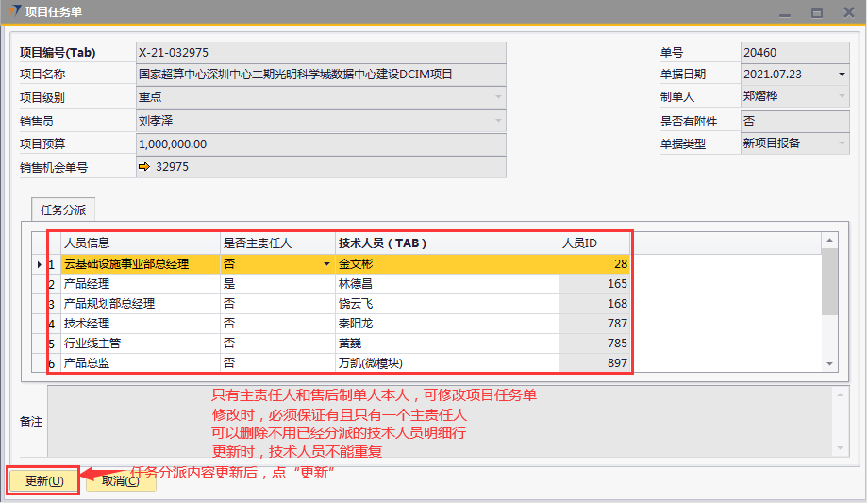The width and height of the screenshot is (868, 503).
Task: Click the 人员信息 column header
Action: [141, 243]
